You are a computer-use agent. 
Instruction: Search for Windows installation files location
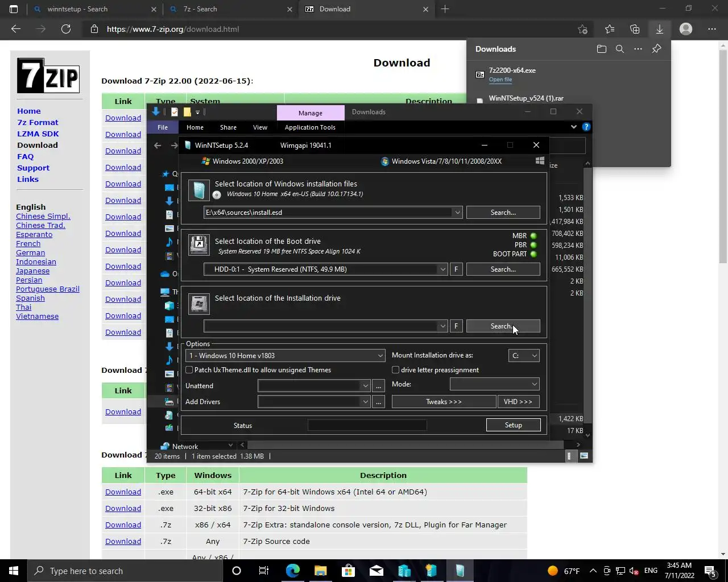503,213
